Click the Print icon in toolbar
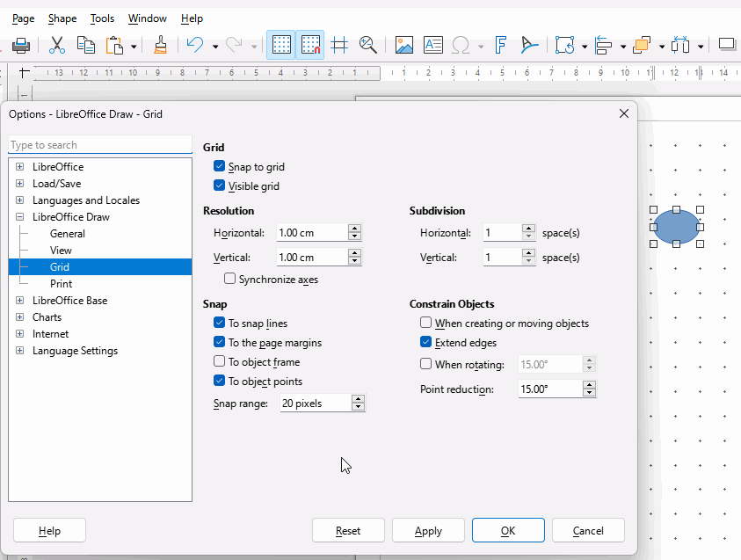 click(x=21, y=46)
